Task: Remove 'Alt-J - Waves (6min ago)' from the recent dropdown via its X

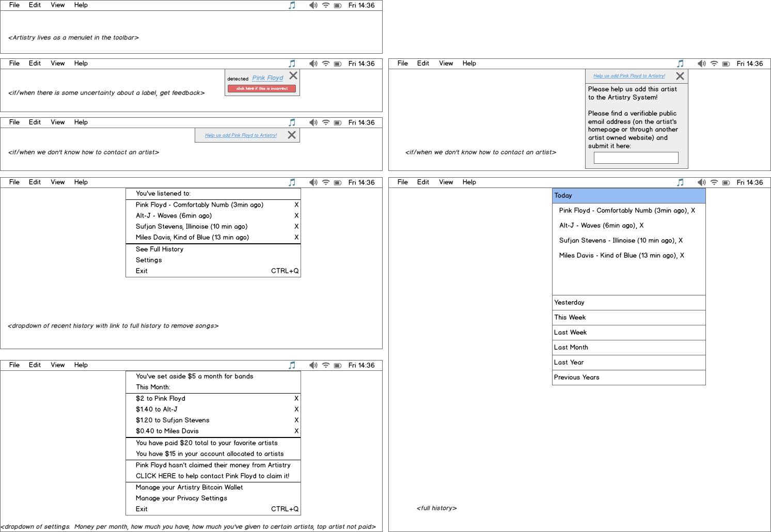Action: [x=296, y=216]
